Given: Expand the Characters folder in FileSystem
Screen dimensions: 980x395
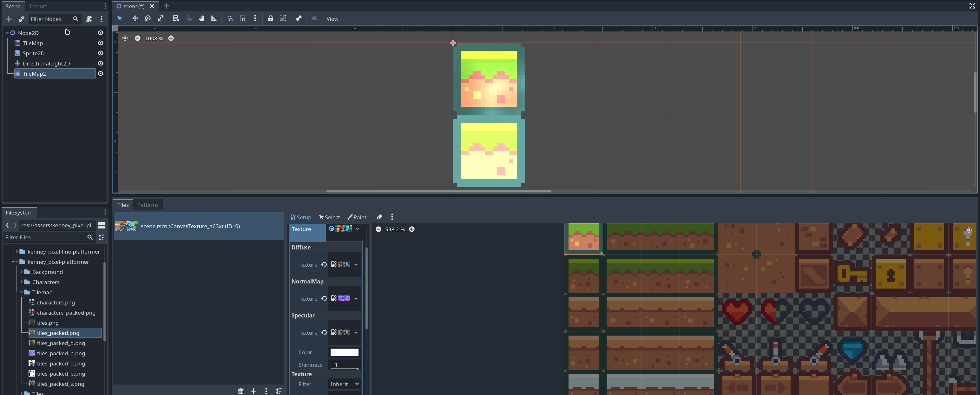Looking at the screenshot, I should click(x=22, y=282).
